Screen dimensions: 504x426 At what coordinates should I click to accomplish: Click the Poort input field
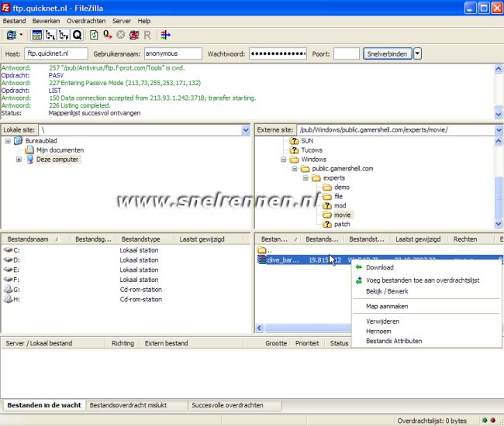[x=346, y=53]
